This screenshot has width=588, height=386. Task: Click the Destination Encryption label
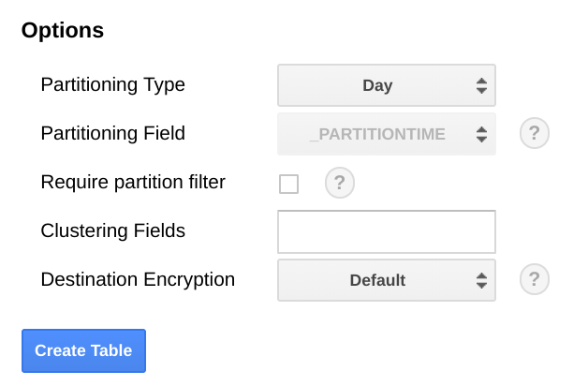pos(138,279)
